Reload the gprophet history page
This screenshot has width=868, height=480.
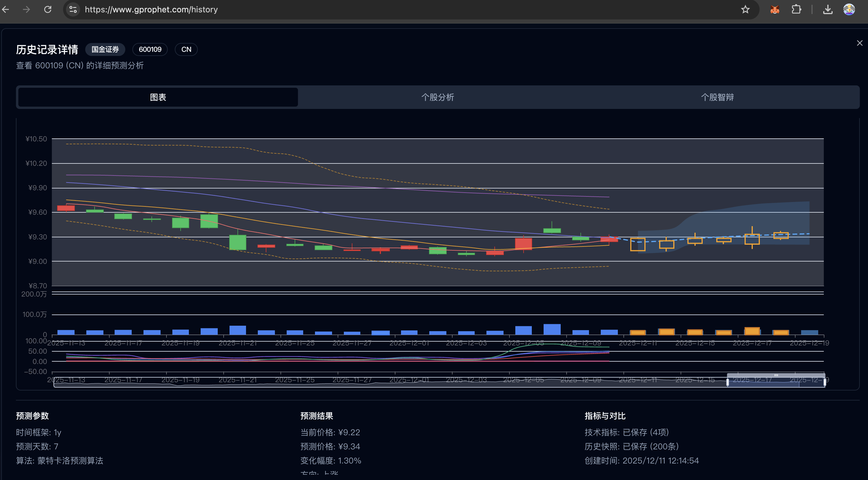tap(48, 9)
